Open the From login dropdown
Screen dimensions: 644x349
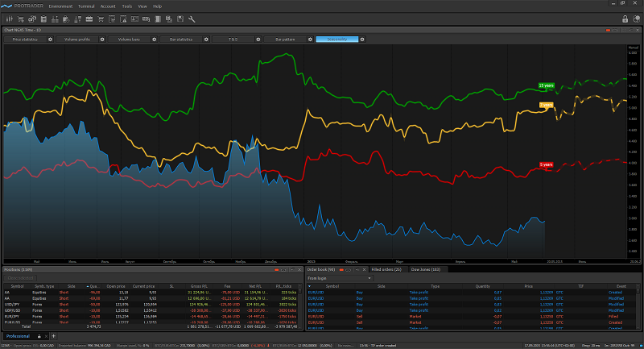pyautogui.click(x=338, y=277)
